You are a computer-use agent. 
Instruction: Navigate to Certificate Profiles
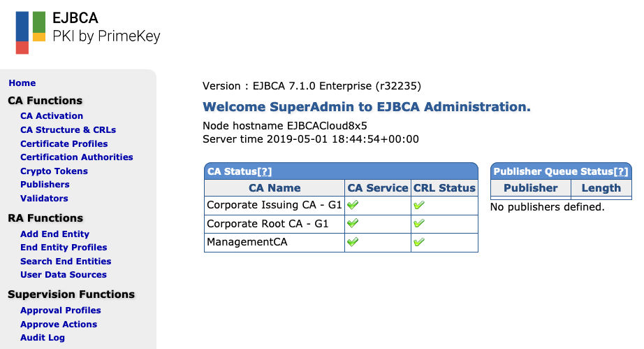64,144
